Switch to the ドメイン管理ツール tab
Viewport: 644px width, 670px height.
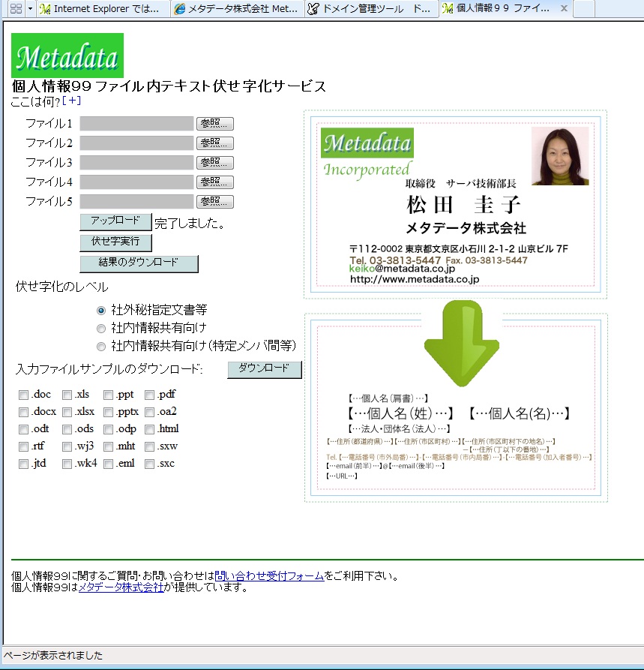[372, 9]
